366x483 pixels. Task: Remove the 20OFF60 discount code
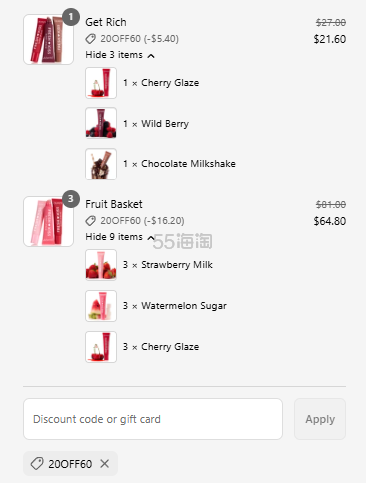pos(105,463)
